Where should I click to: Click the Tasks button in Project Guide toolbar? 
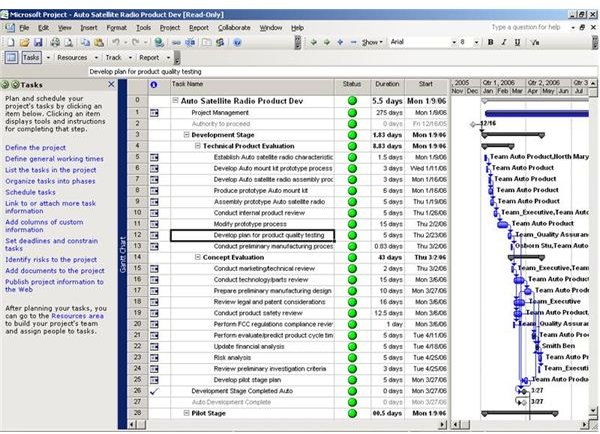[31, 58]
